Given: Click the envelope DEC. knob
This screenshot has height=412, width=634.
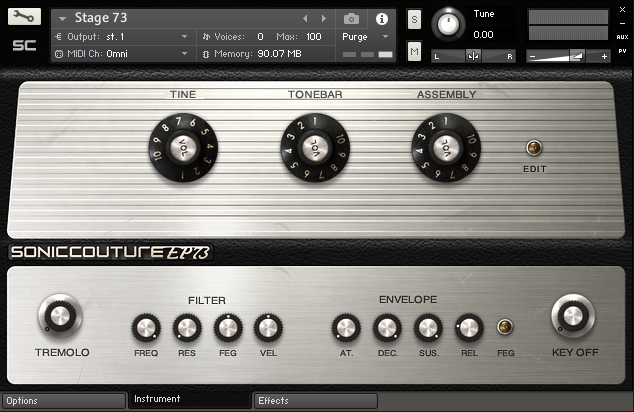Looking at the screenshot, I should point(387,328).
